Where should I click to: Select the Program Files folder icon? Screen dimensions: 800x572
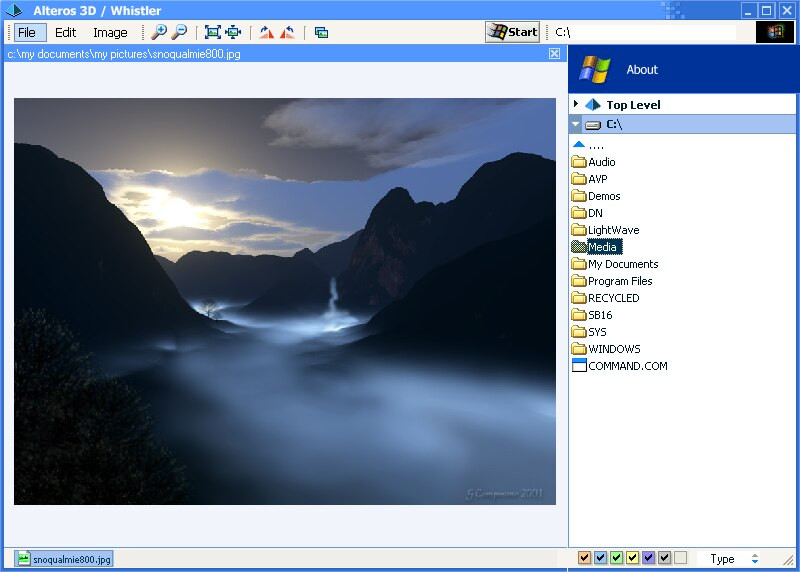click(579, 281)
